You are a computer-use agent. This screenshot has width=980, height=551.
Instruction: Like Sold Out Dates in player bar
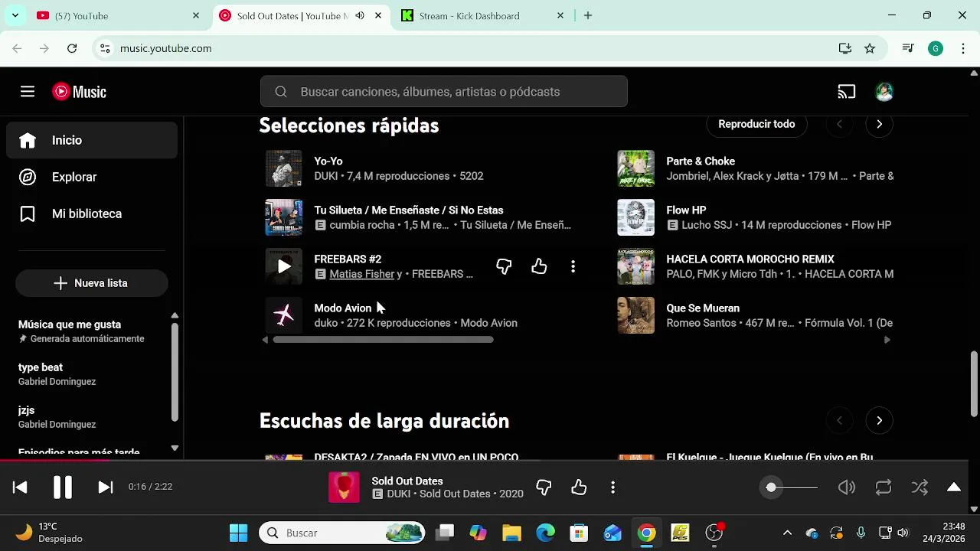(579, 487)
